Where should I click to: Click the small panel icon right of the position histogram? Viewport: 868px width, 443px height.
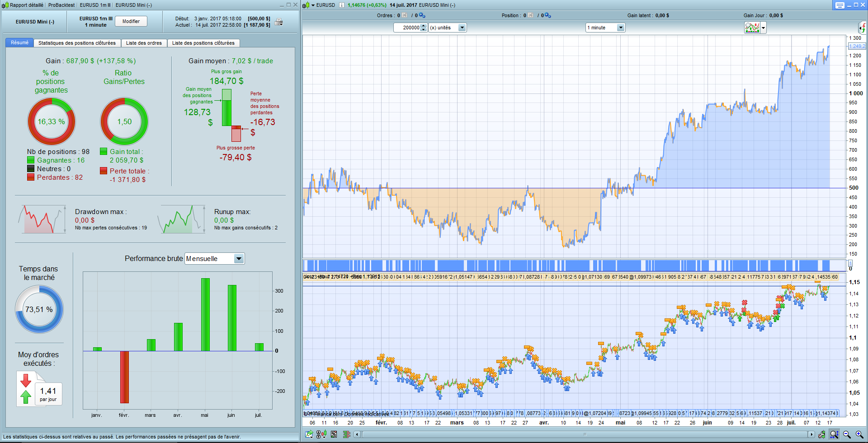pos(850,264)
